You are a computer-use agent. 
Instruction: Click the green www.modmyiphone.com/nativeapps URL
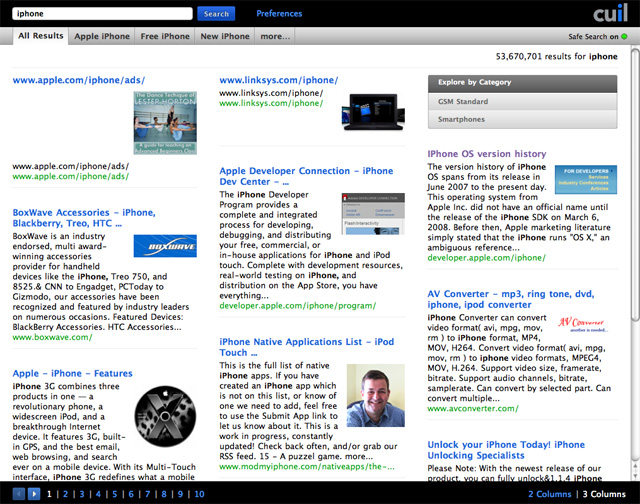coord(307,466)
